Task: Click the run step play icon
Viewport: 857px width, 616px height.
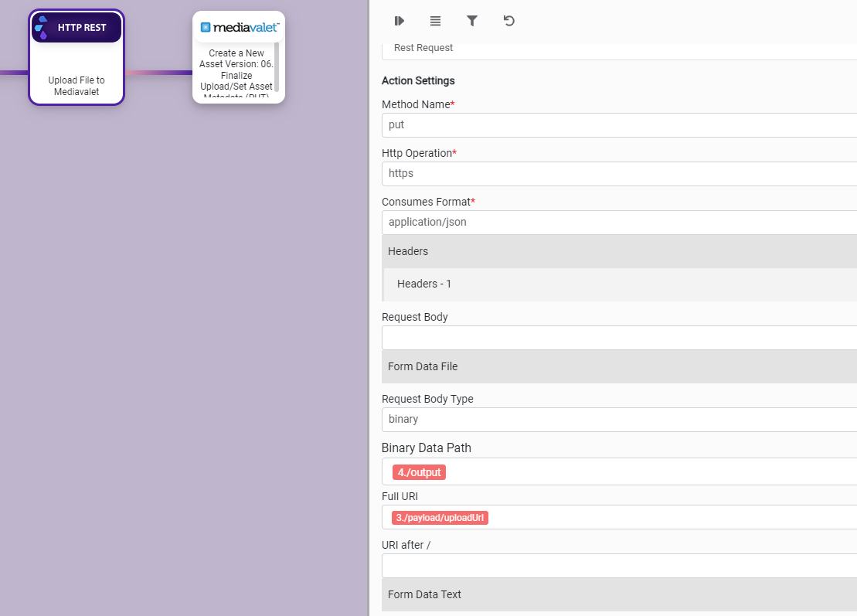Action: pyautogui.click(x=400, y=21)
